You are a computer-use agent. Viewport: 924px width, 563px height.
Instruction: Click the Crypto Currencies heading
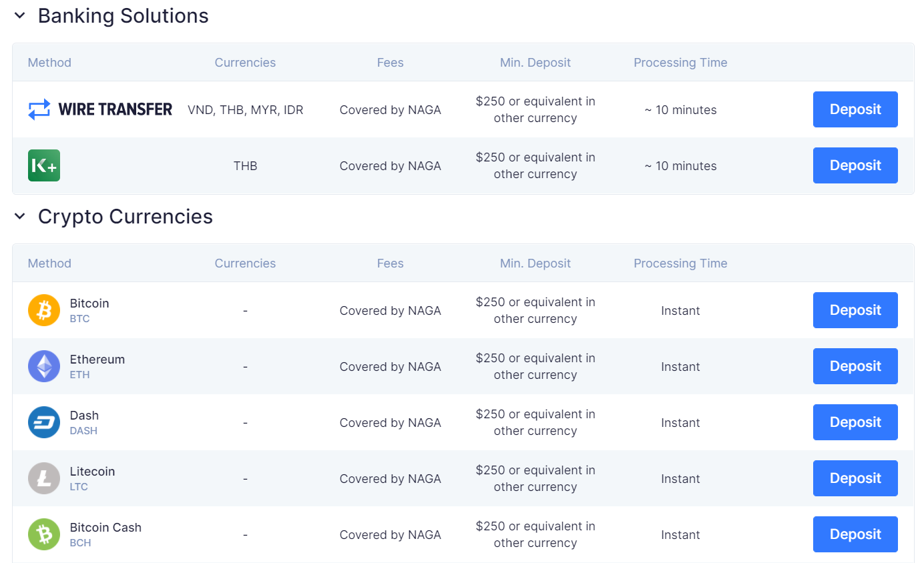[x=126, y=216]
